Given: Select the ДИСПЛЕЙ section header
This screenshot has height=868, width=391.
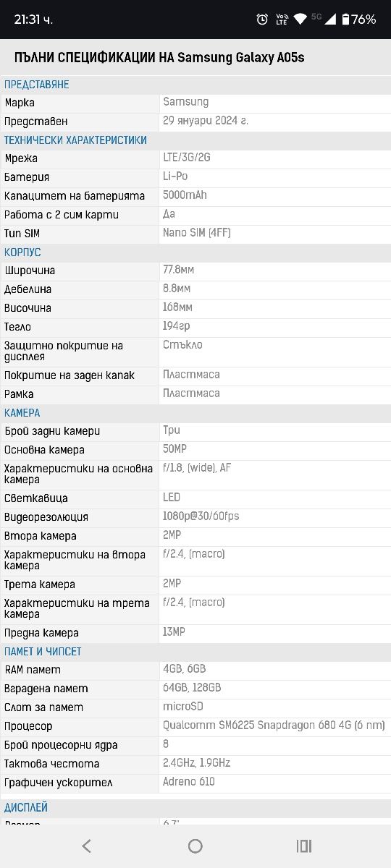Looking at the screenshot, I should point(26,807).
